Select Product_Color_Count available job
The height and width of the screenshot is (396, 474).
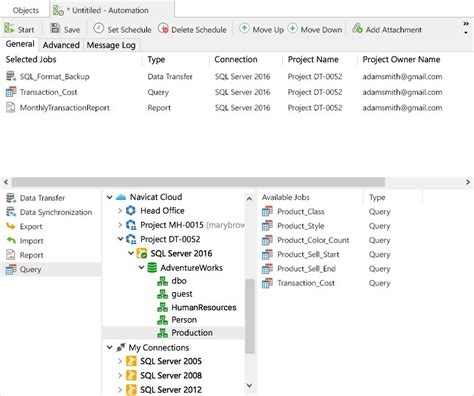point(313,240)
